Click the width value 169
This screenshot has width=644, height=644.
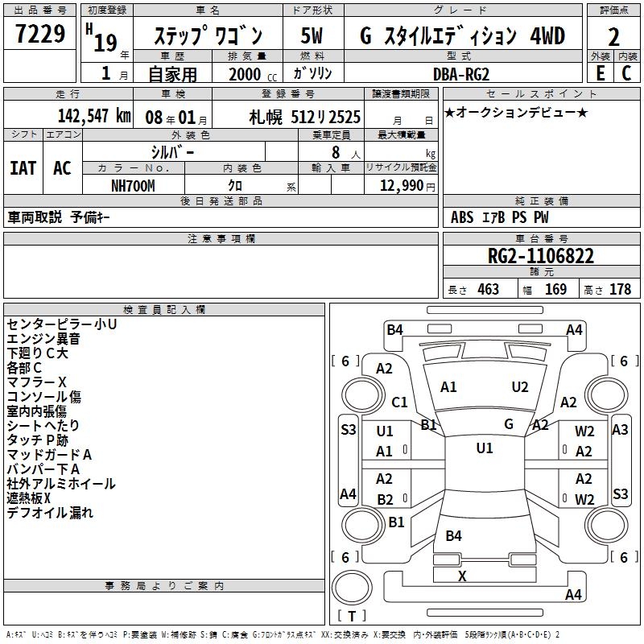(x=555, y=290)
